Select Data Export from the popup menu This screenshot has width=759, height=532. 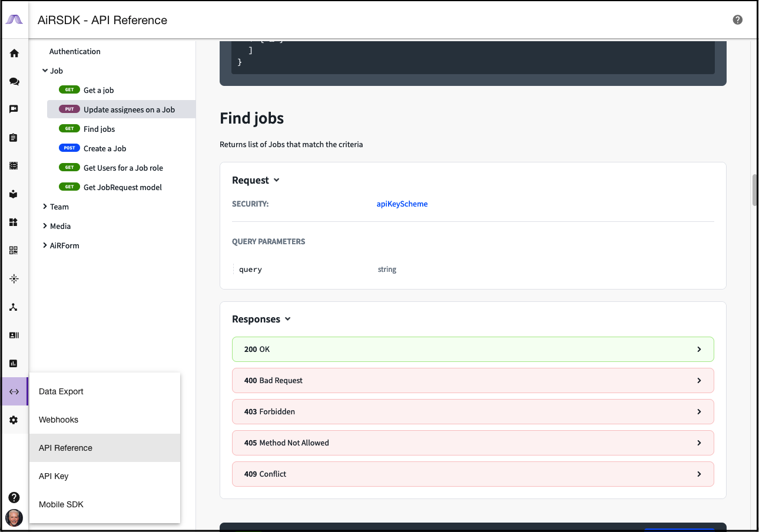[x=105, y=391]
